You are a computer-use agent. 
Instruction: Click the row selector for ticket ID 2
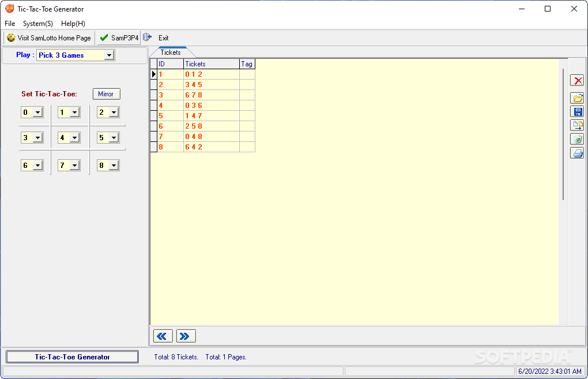point(154,85)
